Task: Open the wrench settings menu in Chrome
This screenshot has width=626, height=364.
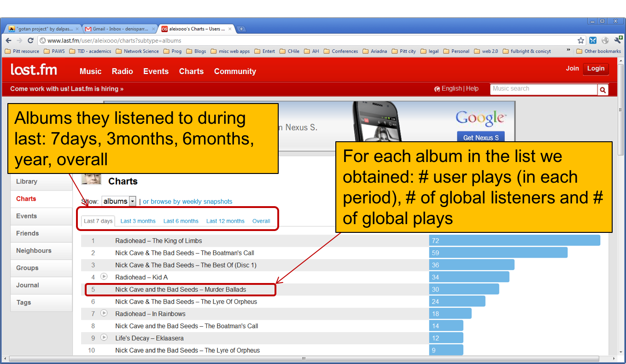Action: (x=619, y=40)
